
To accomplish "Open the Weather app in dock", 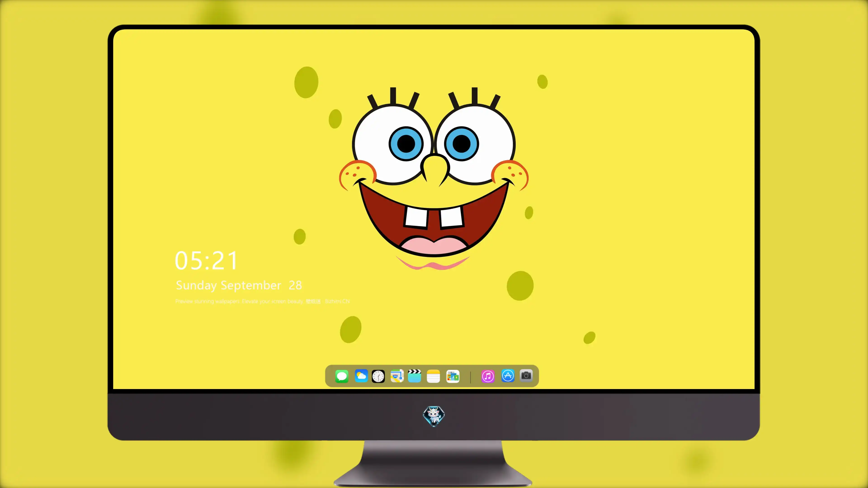I will click(x=361, y=376).
